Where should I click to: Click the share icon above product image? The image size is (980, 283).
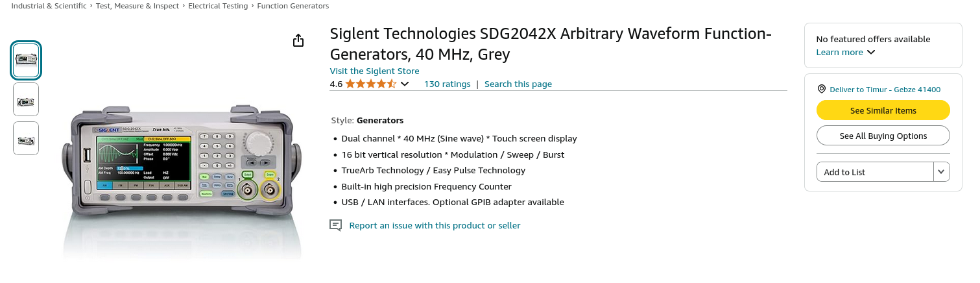pyautogui.click(x=298, y=41)
